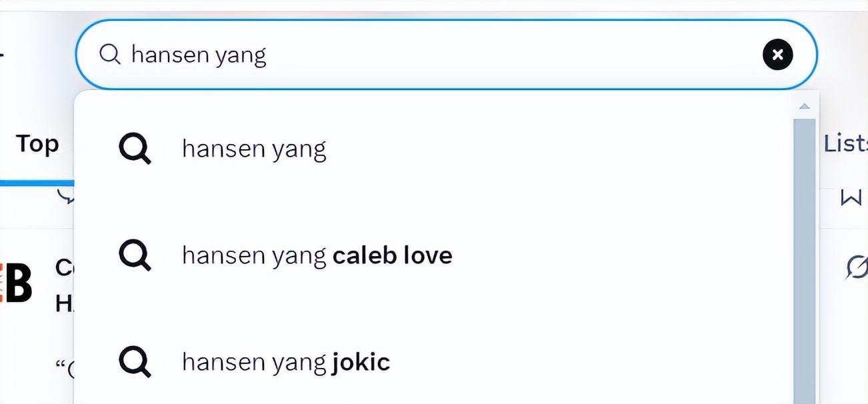Open the Grok icon on the post
Image resolution: width=868 pixels, height=404 pixels.
[857, 267]
